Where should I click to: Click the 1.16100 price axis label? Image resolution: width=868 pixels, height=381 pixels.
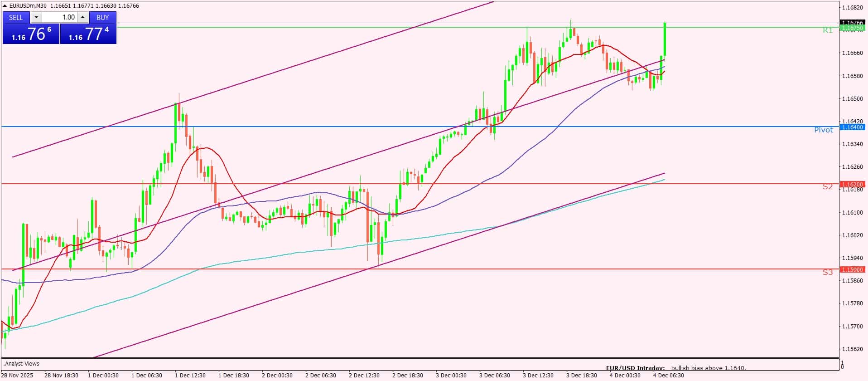pos(852,213)
